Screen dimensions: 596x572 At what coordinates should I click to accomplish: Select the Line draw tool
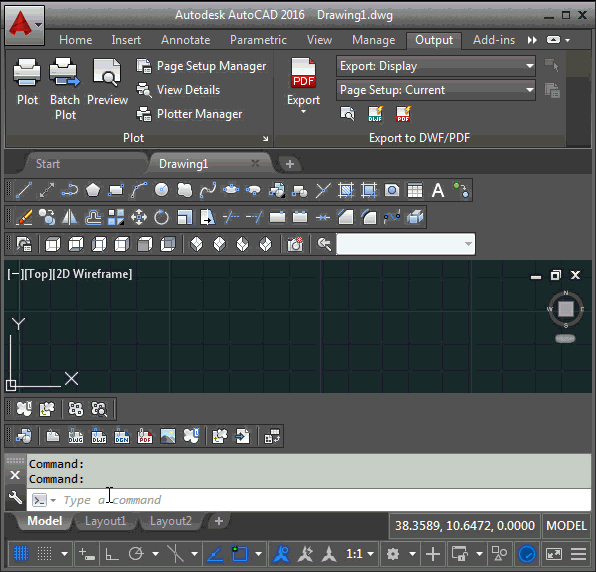24,190
